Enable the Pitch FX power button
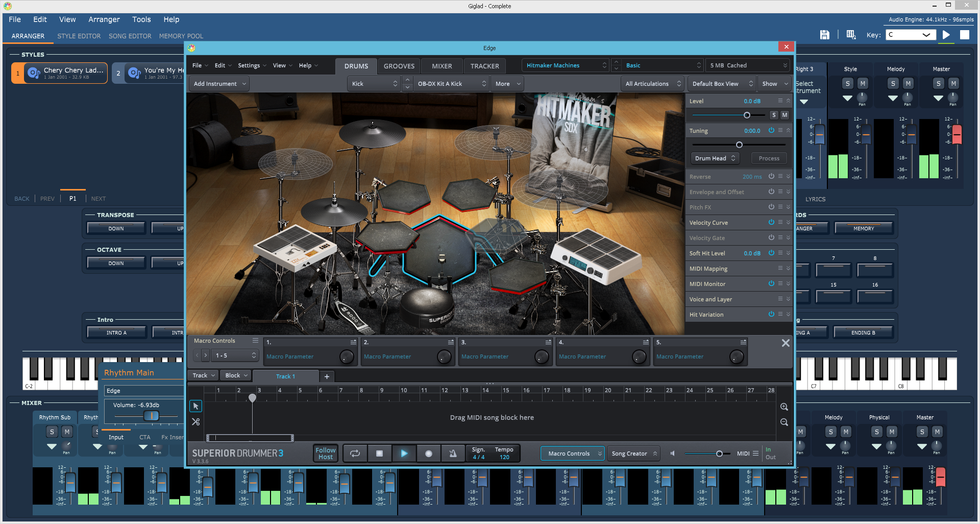The height and width of the screenshot is (524, 980). tap(771, 207)
